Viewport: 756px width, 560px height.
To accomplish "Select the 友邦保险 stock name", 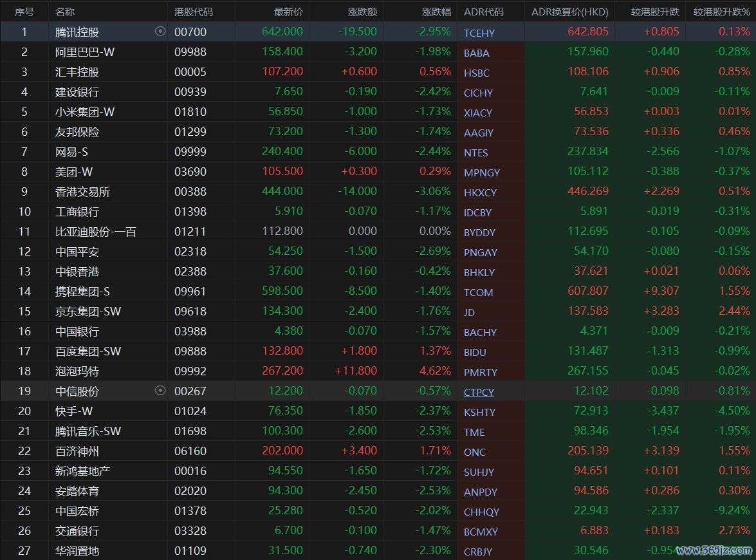I will pyautogui.click(x=77, y=132).
